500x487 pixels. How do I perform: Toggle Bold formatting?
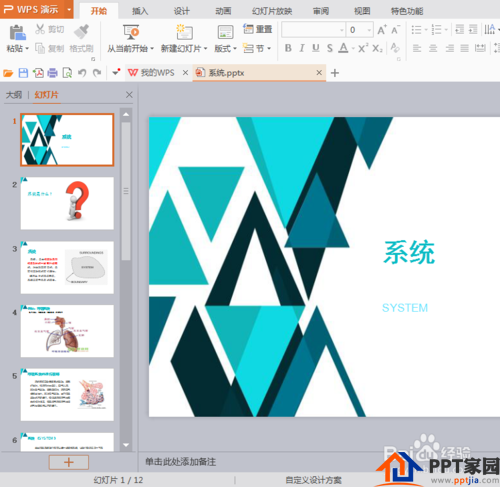pyautogui.click(x=288, y=48)
